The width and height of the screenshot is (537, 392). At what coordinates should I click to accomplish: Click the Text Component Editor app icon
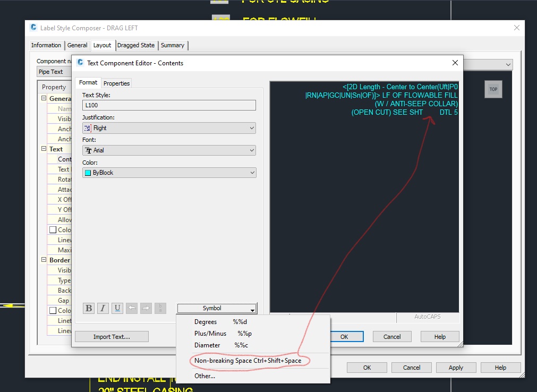(81, 62)
